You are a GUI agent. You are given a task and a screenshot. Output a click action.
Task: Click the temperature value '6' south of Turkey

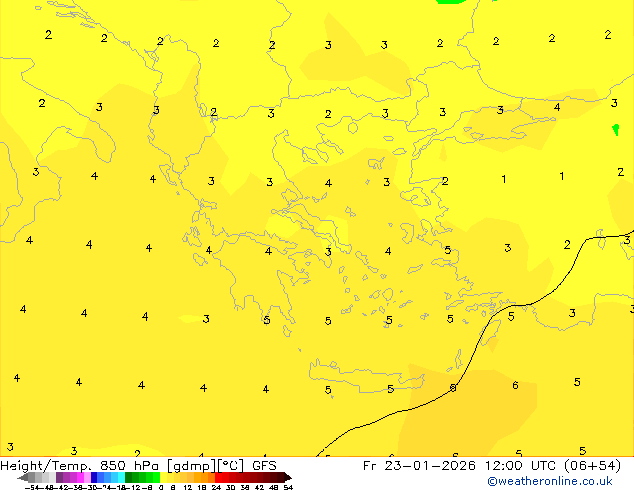pos(515,385)
